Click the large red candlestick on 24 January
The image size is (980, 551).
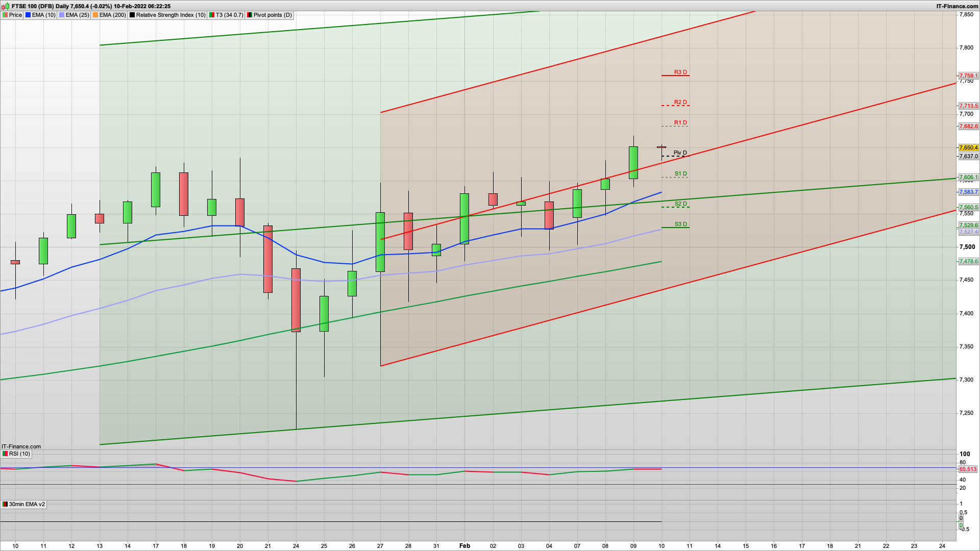296,300
